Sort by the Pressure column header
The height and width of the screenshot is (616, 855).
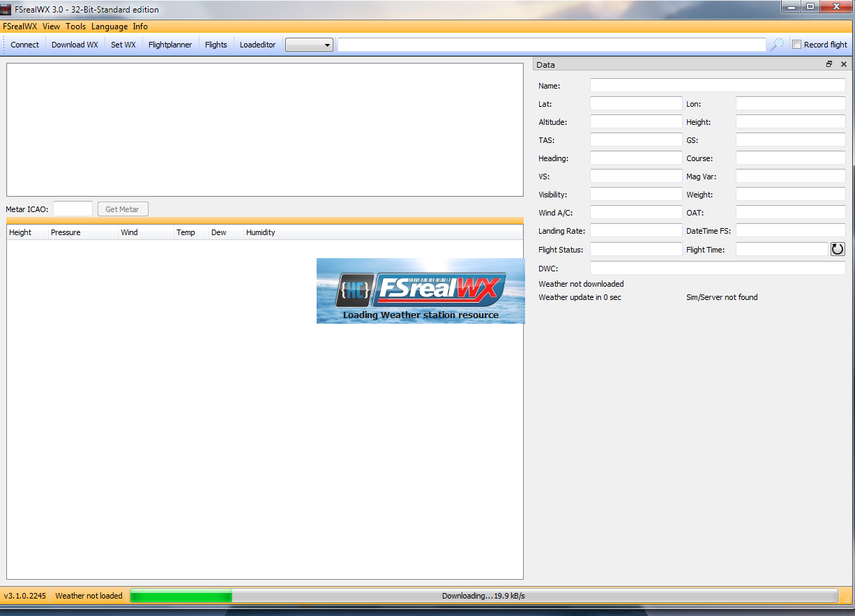83,232
